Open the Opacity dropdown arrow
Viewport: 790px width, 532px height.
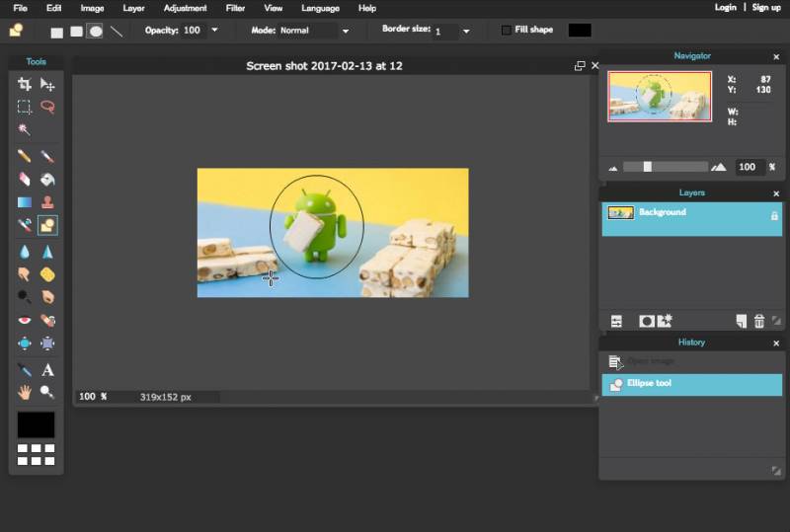point(214,30)
